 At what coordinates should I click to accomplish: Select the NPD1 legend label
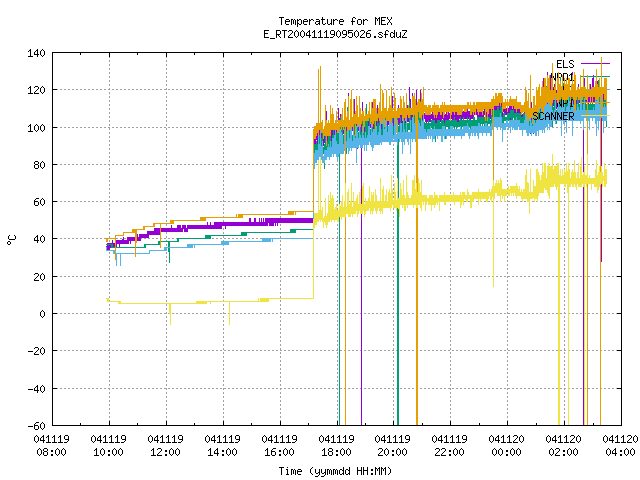pyautogui.click(x=562, y=77)
